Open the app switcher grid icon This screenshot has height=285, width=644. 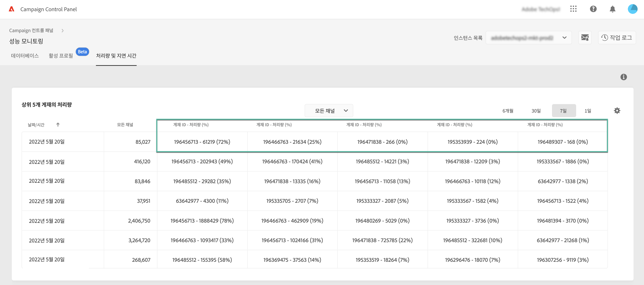(573, 9)
